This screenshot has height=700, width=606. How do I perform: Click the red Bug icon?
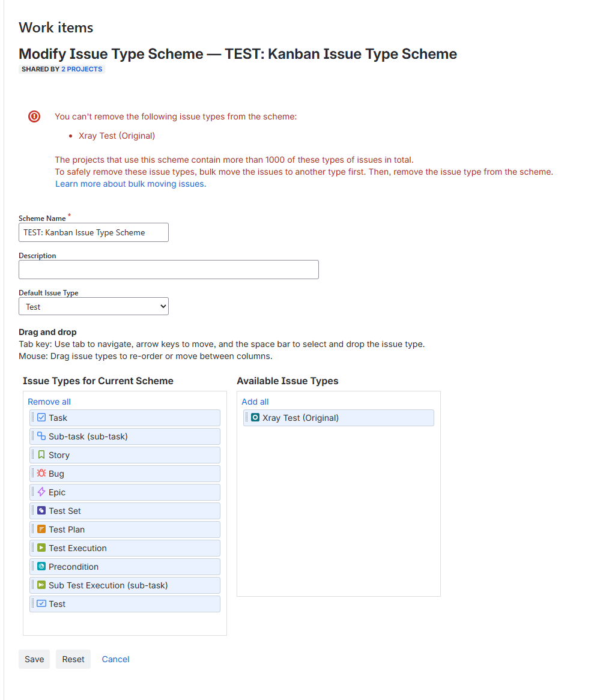pyautogui.click(x=41, y=473)
